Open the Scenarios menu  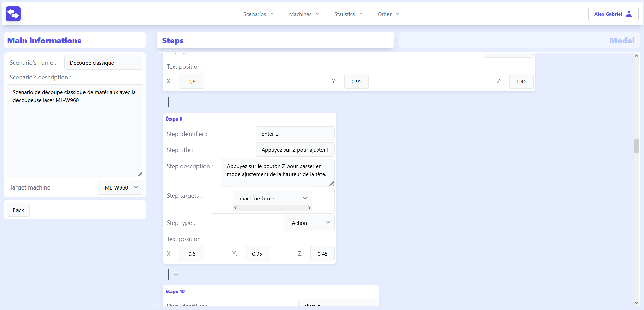258,14
